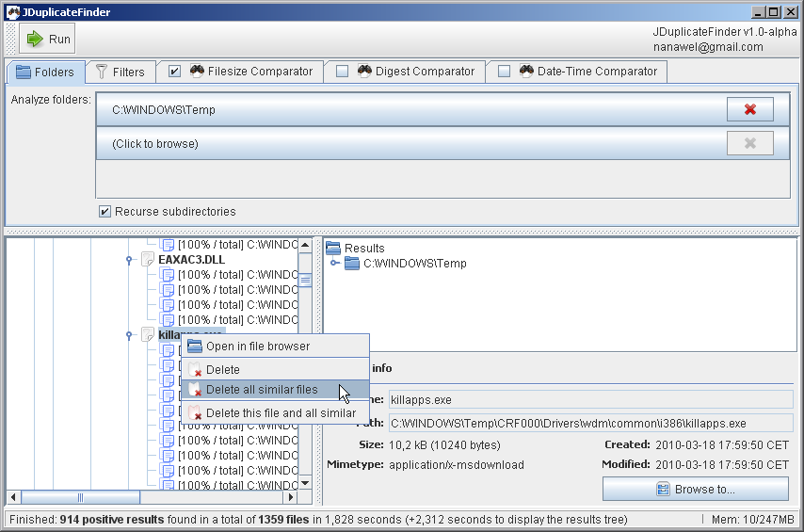Click the Size value 10,2 kB (10240 bytes)
This screenshot has height=532, width=804.
point(444,444)
